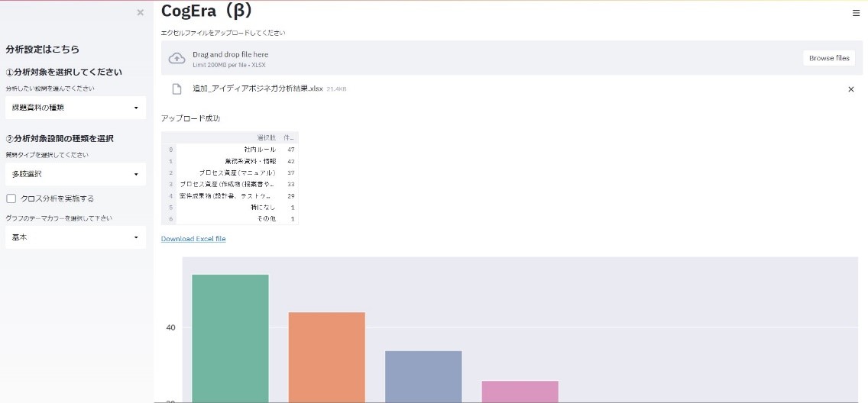Expand the 多肢選択 question type dropdown
Image resolution: width=868 pixels, height=403 pixels.
point(75,174)
